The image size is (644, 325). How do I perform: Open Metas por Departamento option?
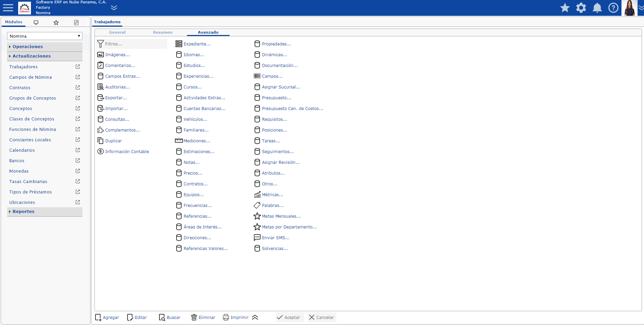tap(285, 227)
